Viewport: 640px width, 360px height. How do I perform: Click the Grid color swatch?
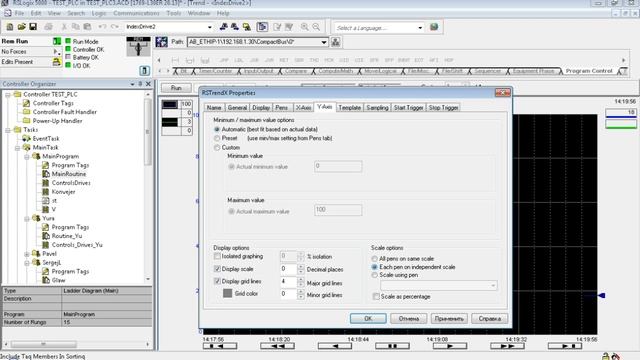(227, 293)
